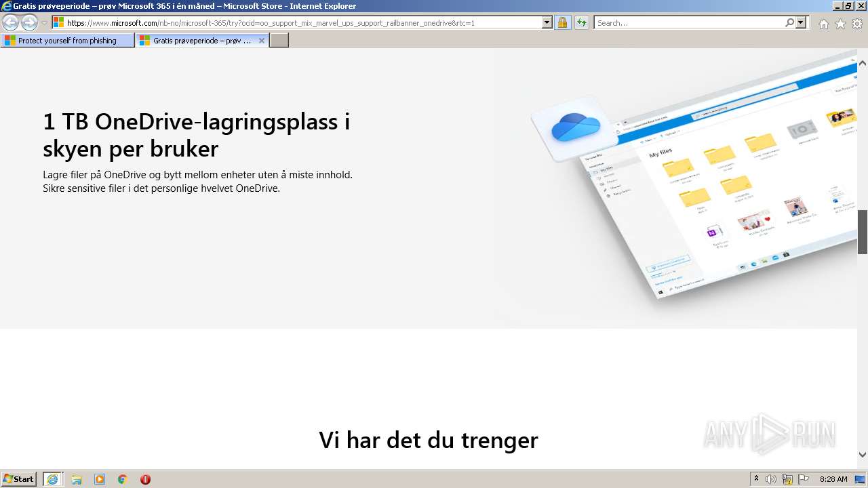Open Favorites with the star icon
The width and height of the screenshot is (868, 488).
[x=840, y=24]
